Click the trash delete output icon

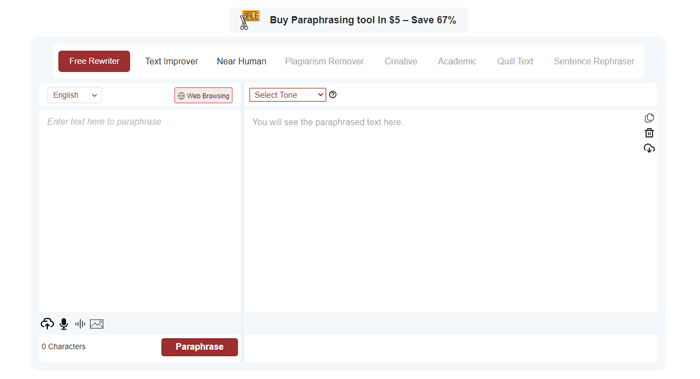click(649, 133)
